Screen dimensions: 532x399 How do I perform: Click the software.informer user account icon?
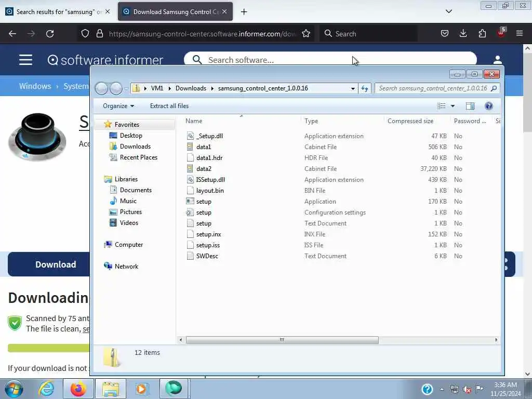pos(497,60)
